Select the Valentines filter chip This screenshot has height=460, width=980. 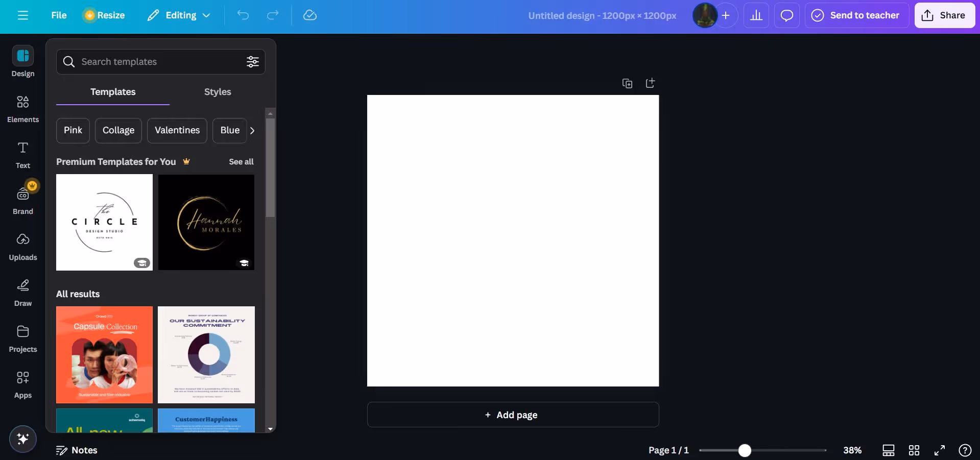tap(177, 131)
